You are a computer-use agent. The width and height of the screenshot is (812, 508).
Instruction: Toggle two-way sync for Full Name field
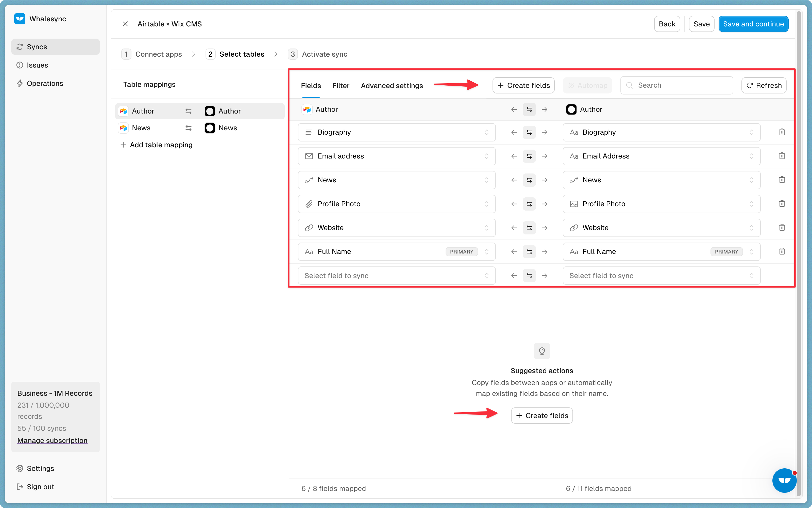pyautogui.click(x=529, y=252)
